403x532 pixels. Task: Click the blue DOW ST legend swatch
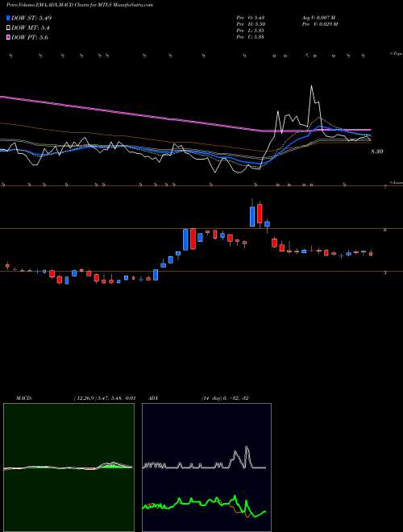click(9, 18)
